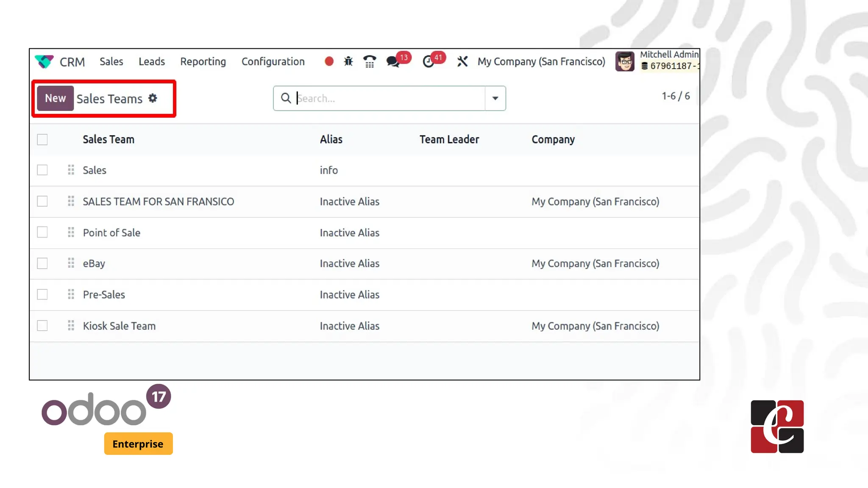Image resolution: width=868 pixels, height=488 pixels.
Task: Open the VoIP phone dialer icon
Action: click(370, 62)
